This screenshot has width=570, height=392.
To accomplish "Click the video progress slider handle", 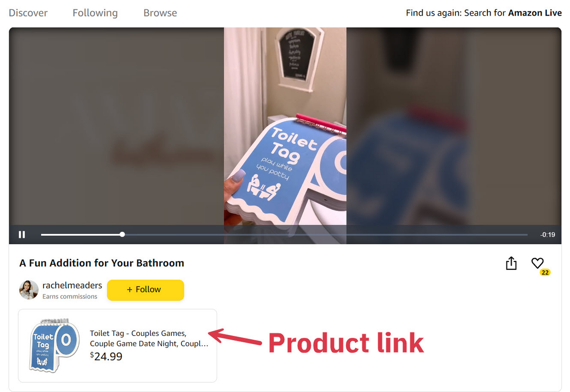I will pyautogui.click(x=123, y=234).
